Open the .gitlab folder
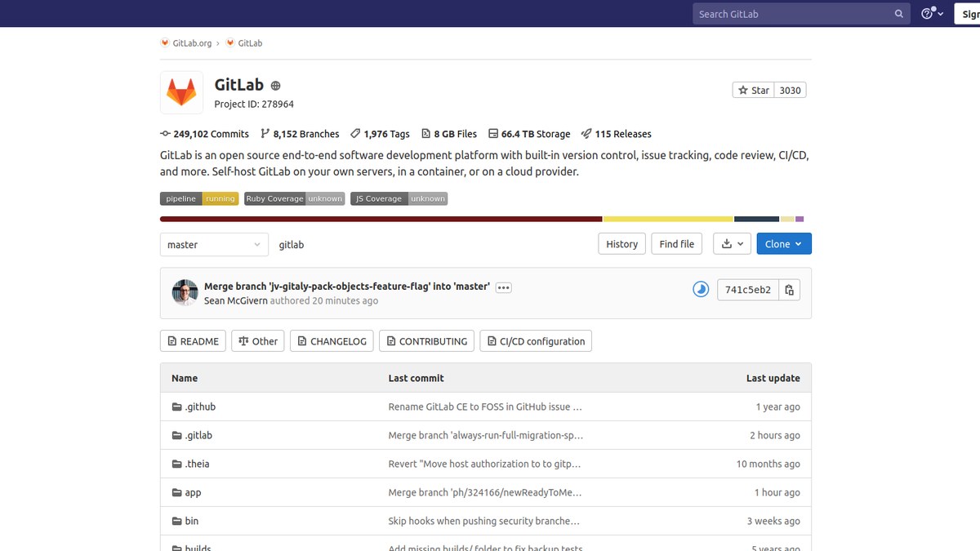 198,435
